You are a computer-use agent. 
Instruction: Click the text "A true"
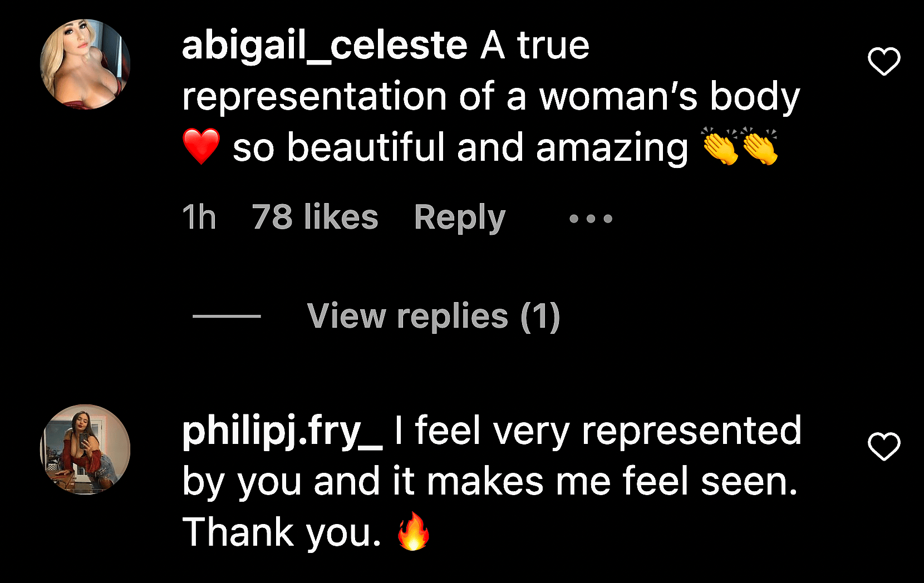pyautogui.click(x=534, y=46)
